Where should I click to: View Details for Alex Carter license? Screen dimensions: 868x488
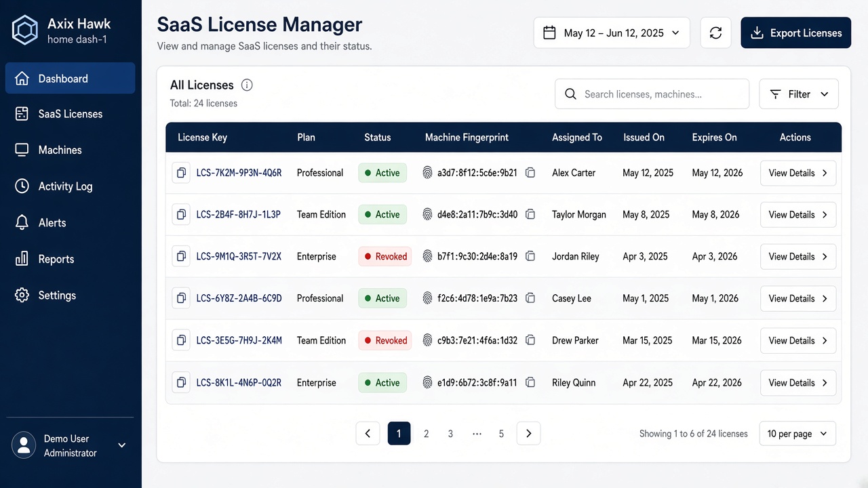pos(798,173)
